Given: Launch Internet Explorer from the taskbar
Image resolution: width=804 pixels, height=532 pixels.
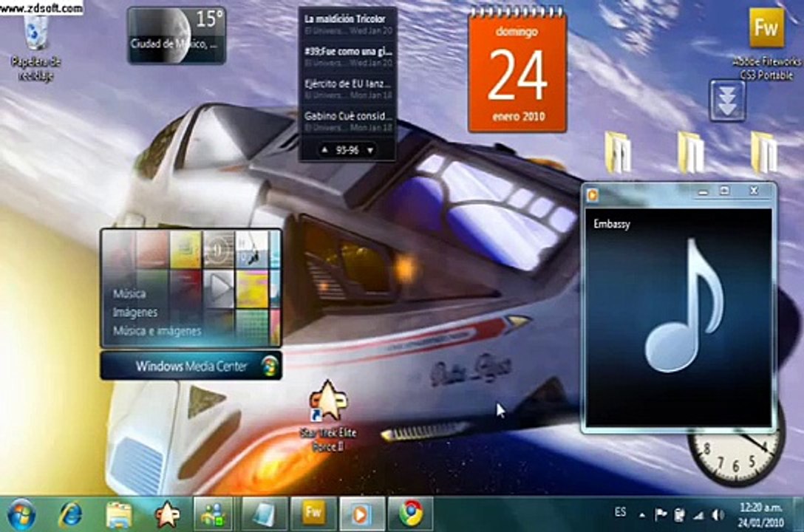Looking at the screenshot, I should [70, 514].
